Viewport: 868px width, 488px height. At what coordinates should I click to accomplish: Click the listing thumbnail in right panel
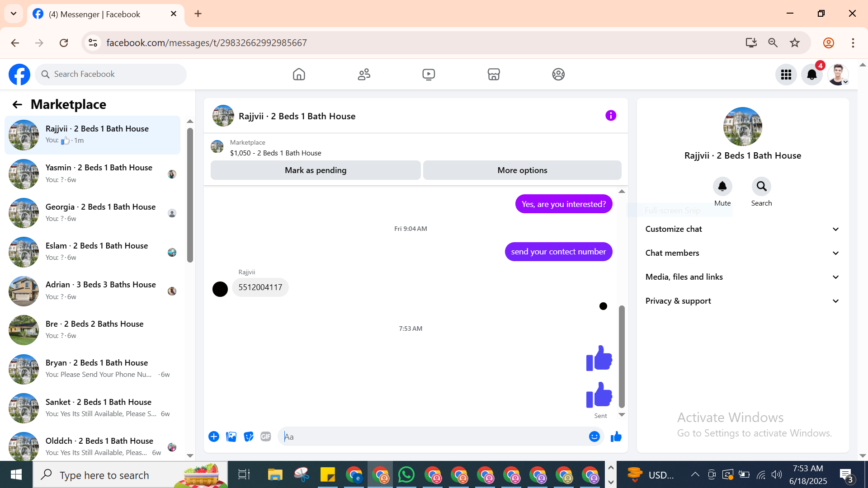click(x=742, y=127)
